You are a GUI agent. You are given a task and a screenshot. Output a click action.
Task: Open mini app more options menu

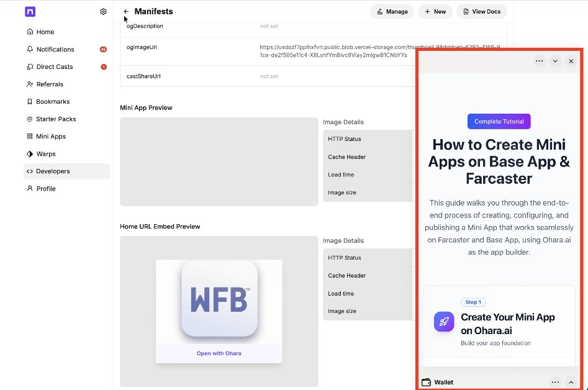tap(539, 61)
